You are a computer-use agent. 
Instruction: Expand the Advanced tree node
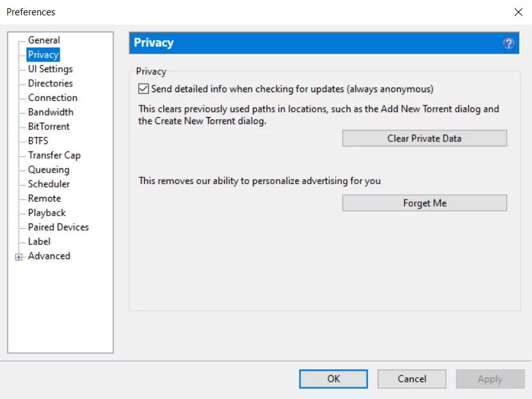(19, 257)
